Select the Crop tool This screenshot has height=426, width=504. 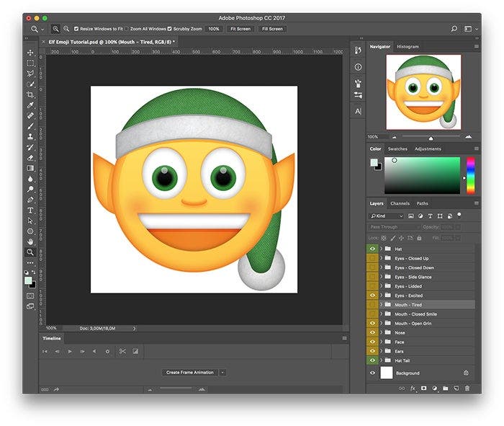click(x=30, y=94)
